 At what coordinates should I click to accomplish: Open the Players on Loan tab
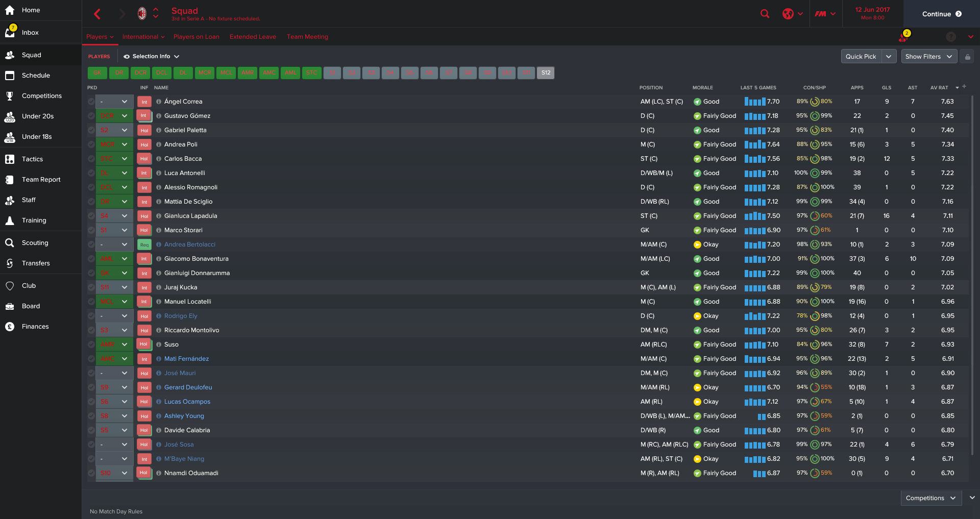coord(196,37)
